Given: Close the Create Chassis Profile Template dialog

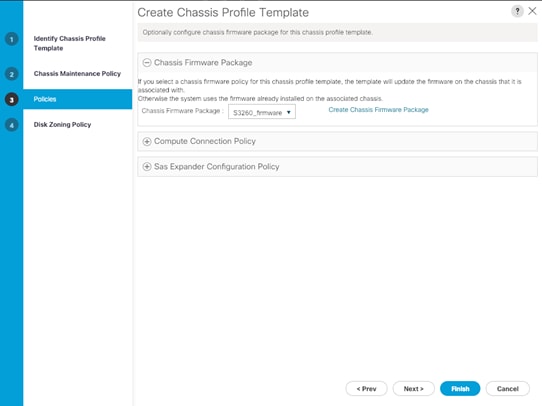Looking at the screenshot, I should coord(532,11).
